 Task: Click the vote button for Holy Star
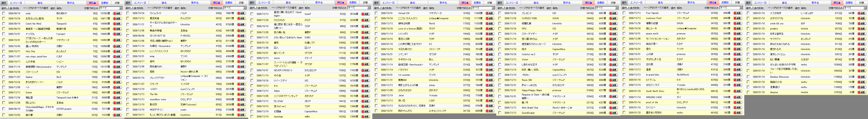tap(117, 51)
